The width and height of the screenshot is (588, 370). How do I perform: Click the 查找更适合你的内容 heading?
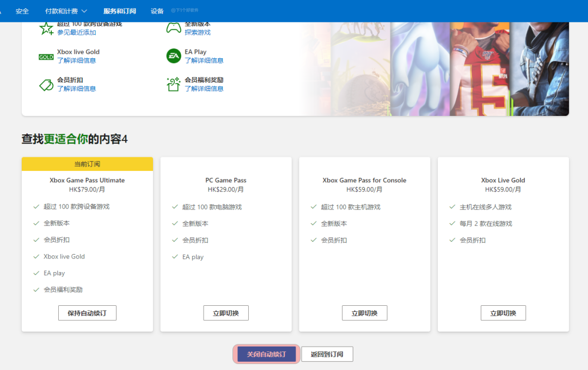pos(75,139)
